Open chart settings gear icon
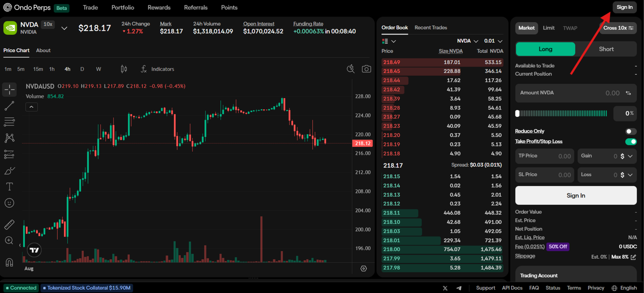 tap(363, 268)
